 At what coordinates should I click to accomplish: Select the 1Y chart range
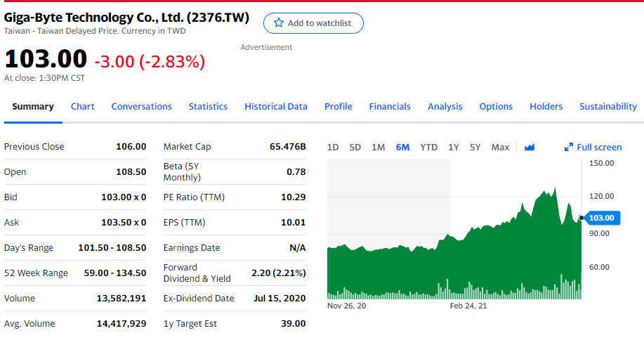(454, 147)
